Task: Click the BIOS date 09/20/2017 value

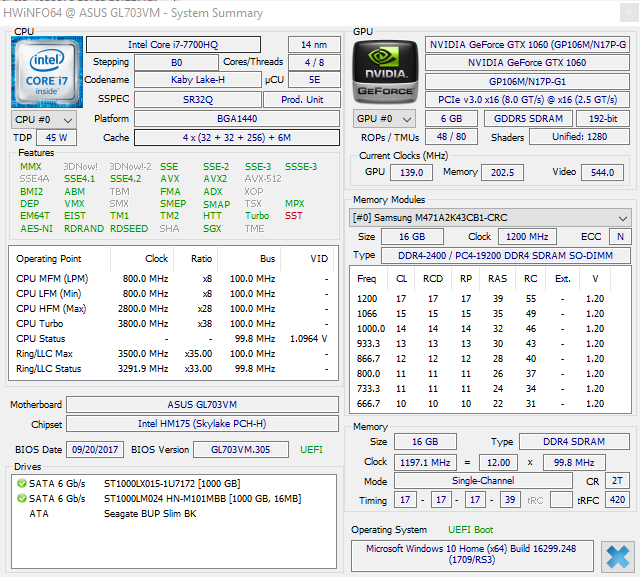Action: tap(95, 450)
